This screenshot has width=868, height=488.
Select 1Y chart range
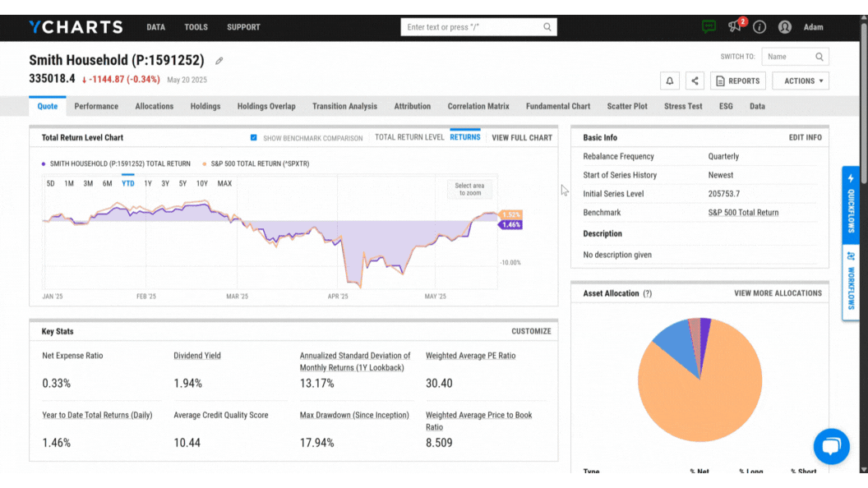[x=148, y=184]
